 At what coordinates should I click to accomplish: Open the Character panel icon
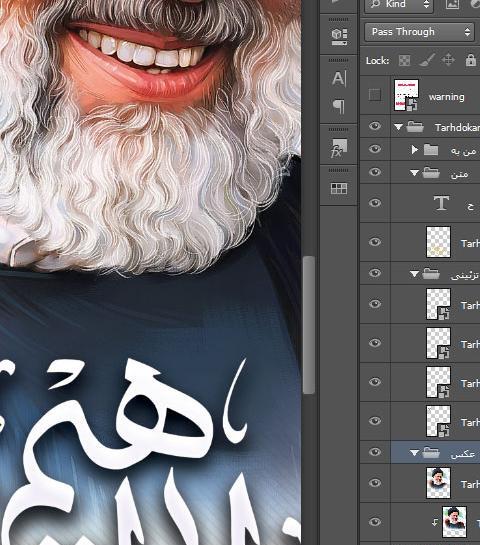339,79
